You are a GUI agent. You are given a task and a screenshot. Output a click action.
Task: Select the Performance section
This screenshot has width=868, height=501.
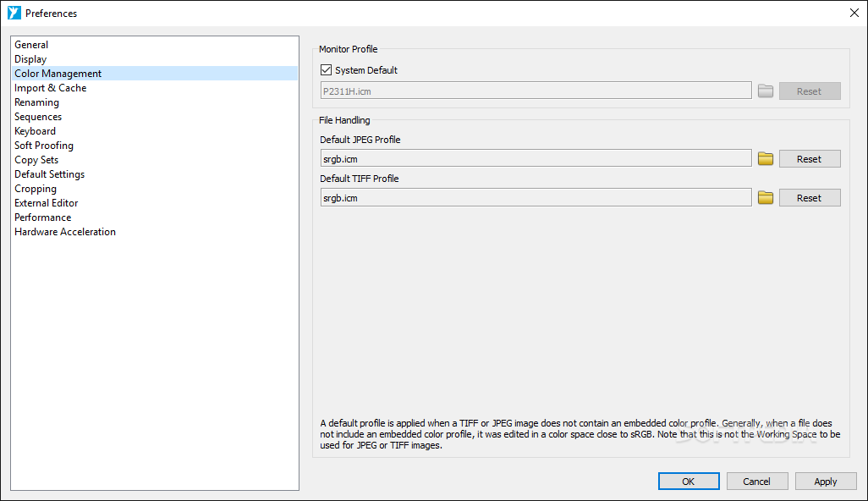[x=155, y=217]
